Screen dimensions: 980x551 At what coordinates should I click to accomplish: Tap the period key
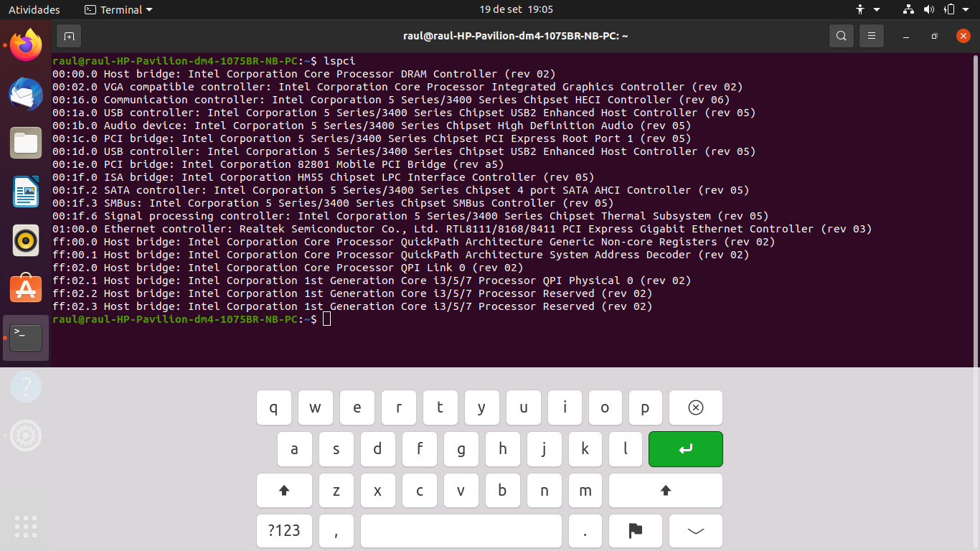coord(585,532)
